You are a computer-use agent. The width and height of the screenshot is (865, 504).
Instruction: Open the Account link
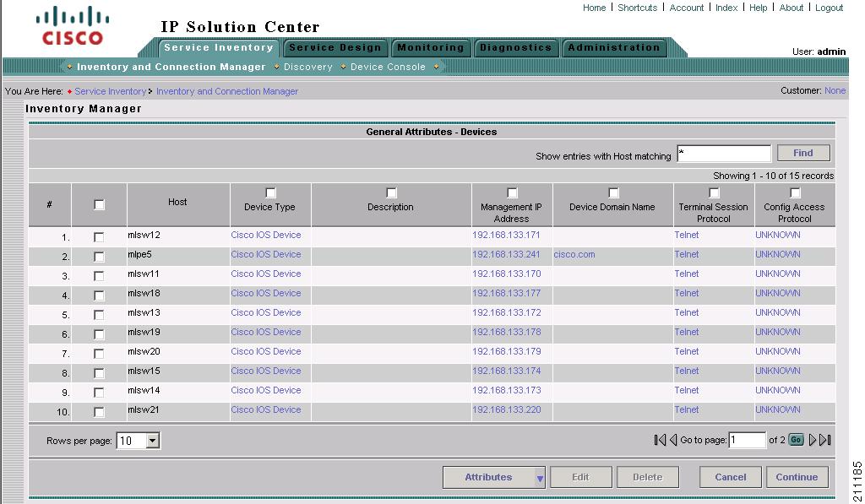pos(686,8)
